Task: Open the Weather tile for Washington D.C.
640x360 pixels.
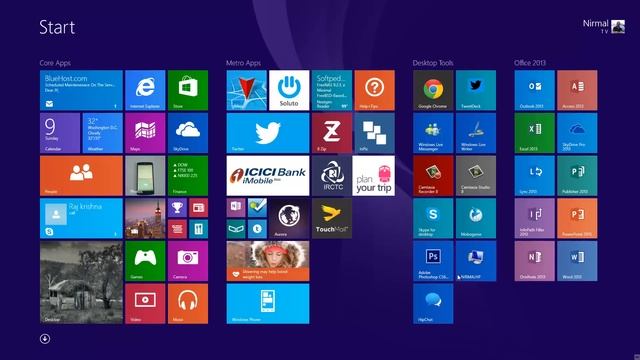Action: click(x=102, y=133)
